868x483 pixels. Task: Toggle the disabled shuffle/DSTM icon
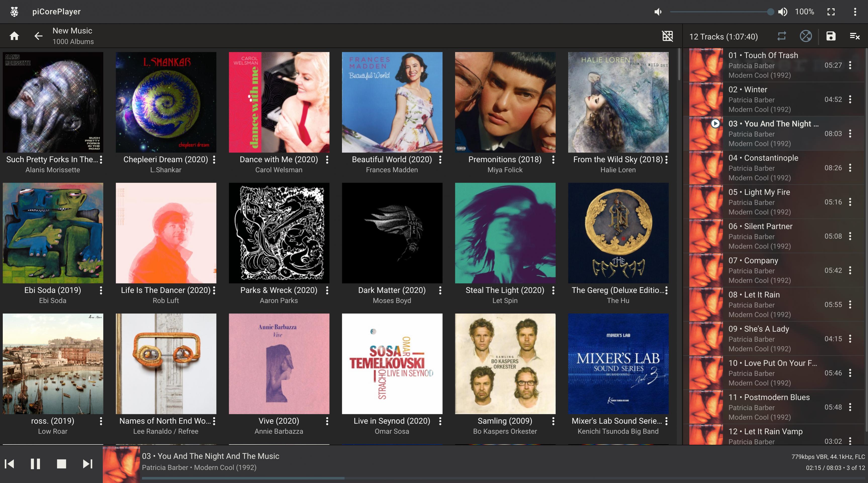pos(806,36)
